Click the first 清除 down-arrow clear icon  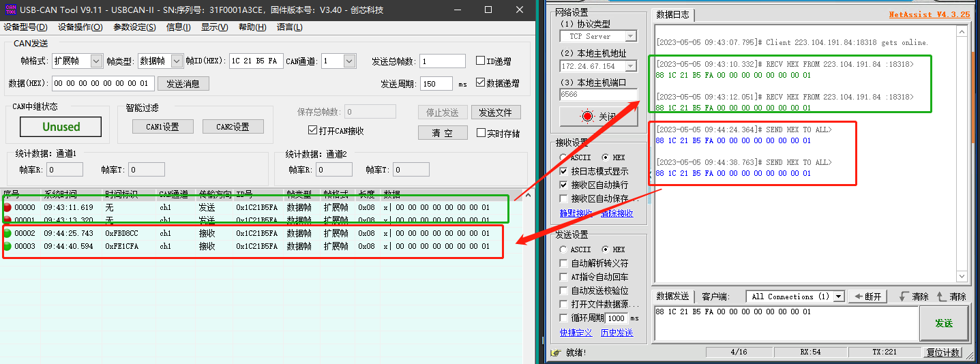tap(904, 297)
